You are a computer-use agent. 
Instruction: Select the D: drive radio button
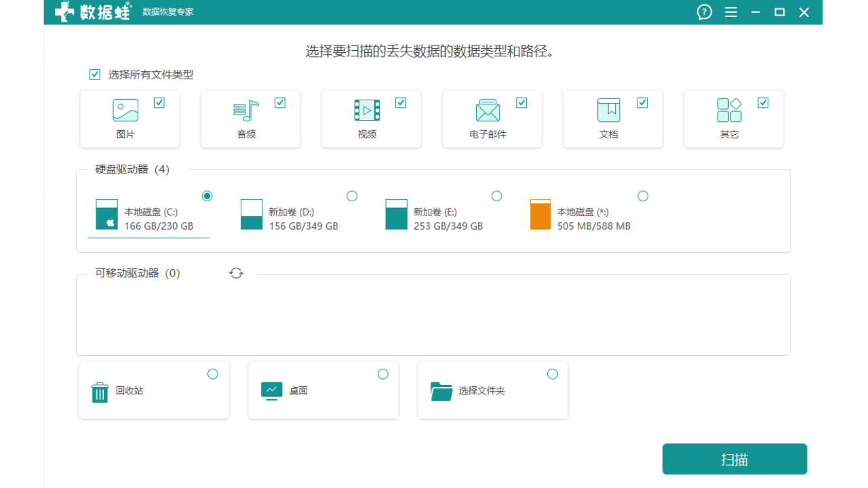click(352, 196)
